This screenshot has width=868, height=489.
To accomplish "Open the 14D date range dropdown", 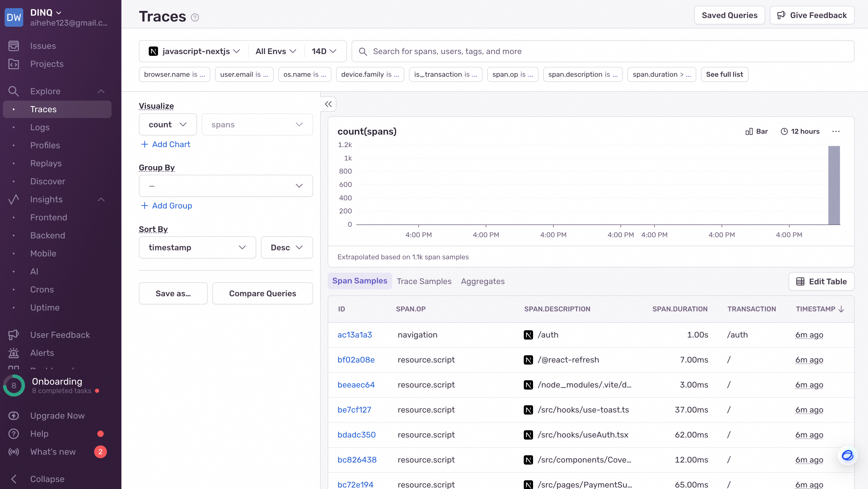I will click(324, 51).
